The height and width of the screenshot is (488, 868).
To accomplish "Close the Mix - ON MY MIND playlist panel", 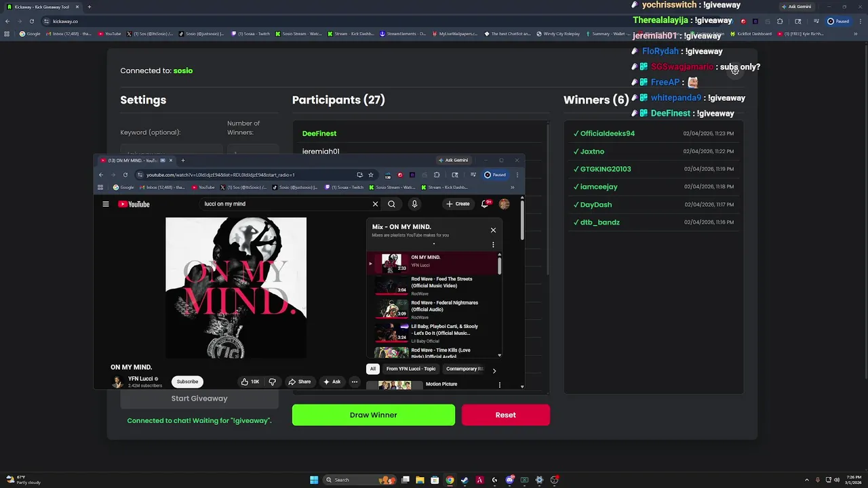I will click(493, 230).
